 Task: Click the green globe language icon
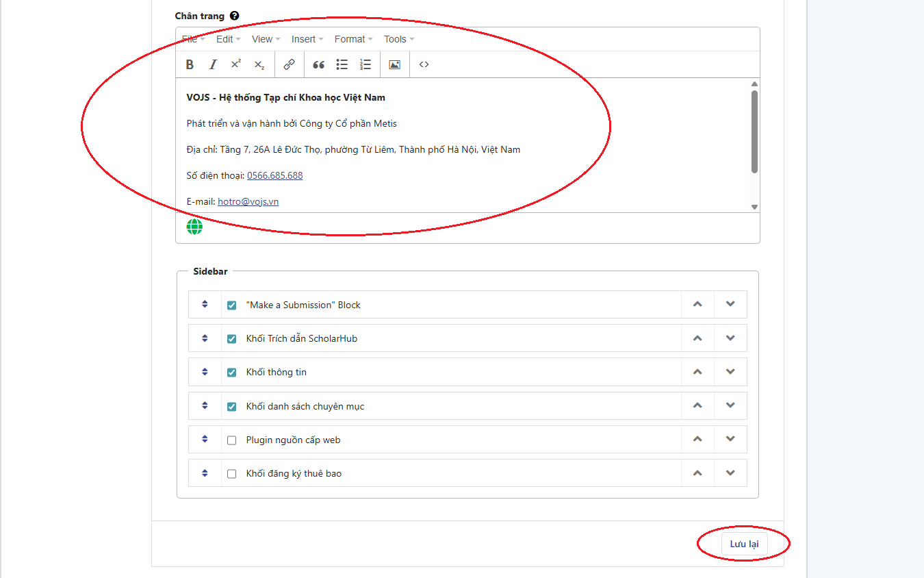point(194,227)
